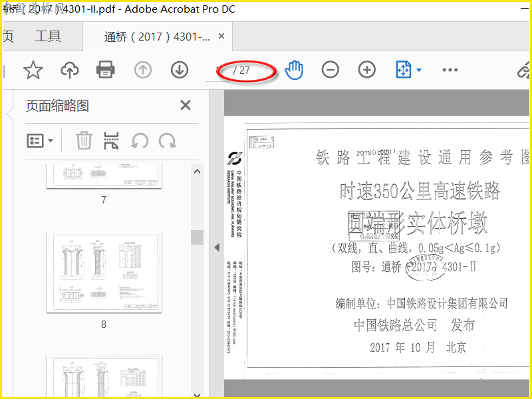The width and height of the screenshot is (532, 399).
Task: Close the Page Thumbnails panel
Action: [186, 105]
